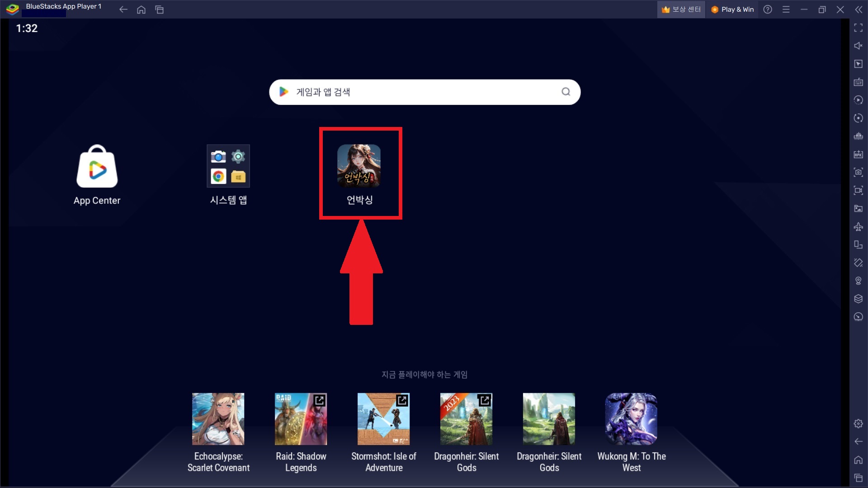The image size is (868, 488).
Task: Open Wukong M: To The West thumbnail
Action: coord(631,419)
